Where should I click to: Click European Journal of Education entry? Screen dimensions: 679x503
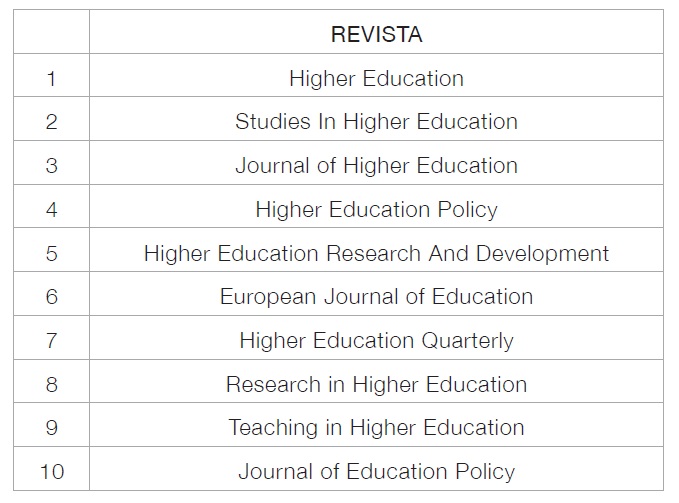[376, 297]
